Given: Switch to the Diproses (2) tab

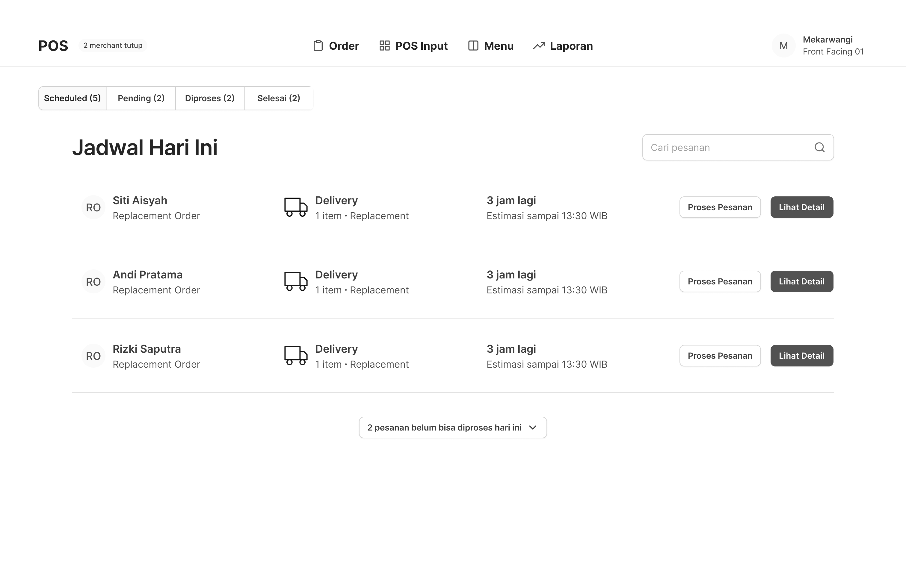Looking at the screenshot, I should click(210, 98).
